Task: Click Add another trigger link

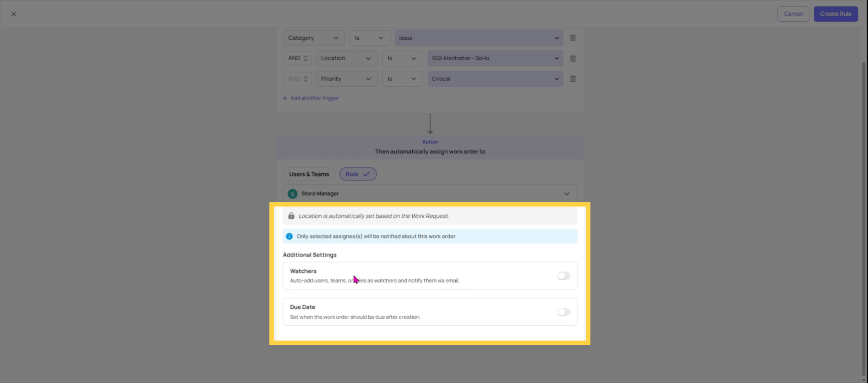Action: 311,98
